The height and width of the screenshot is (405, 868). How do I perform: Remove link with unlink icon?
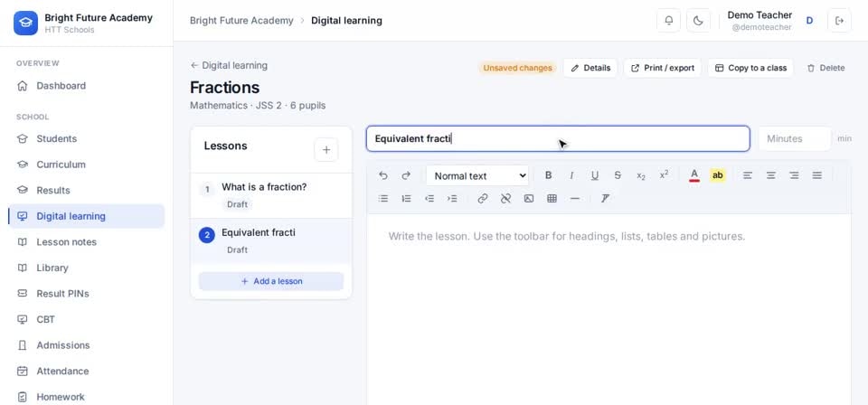[505, 199]
